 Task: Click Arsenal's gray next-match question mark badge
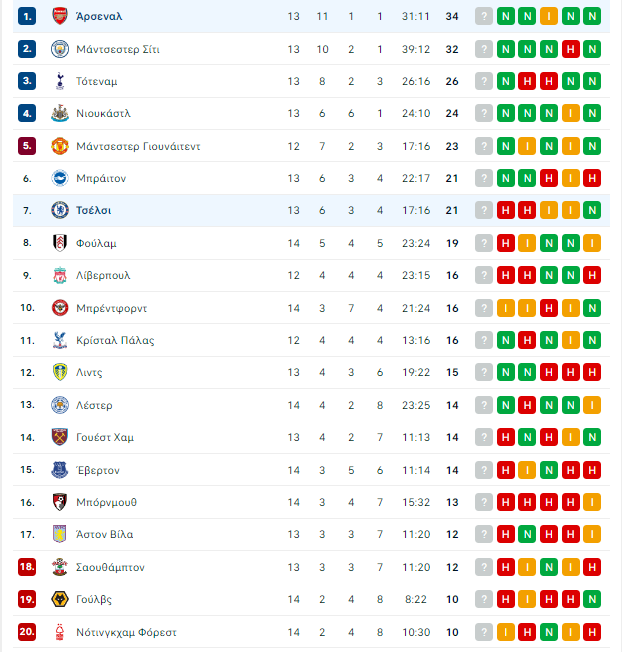click(484, 16)
